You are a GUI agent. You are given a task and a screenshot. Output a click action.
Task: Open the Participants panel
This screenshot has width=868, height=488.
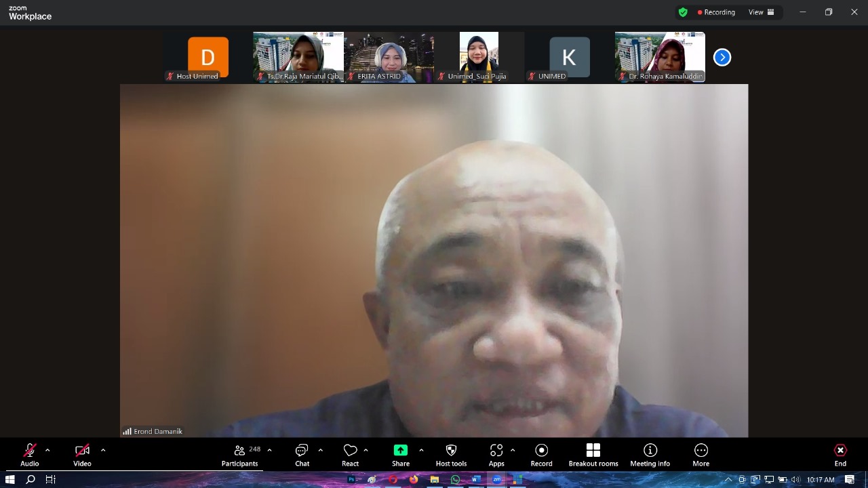pyautogui.click(x=239, y=451)
